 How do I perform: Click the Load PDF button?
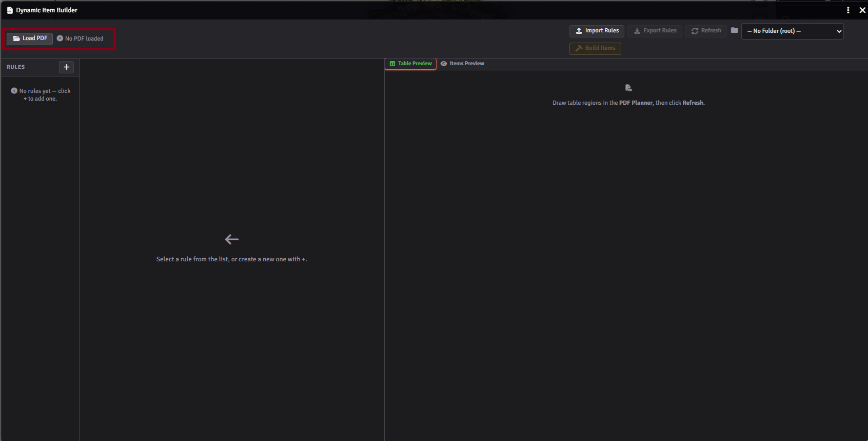(x=30, y=39)
